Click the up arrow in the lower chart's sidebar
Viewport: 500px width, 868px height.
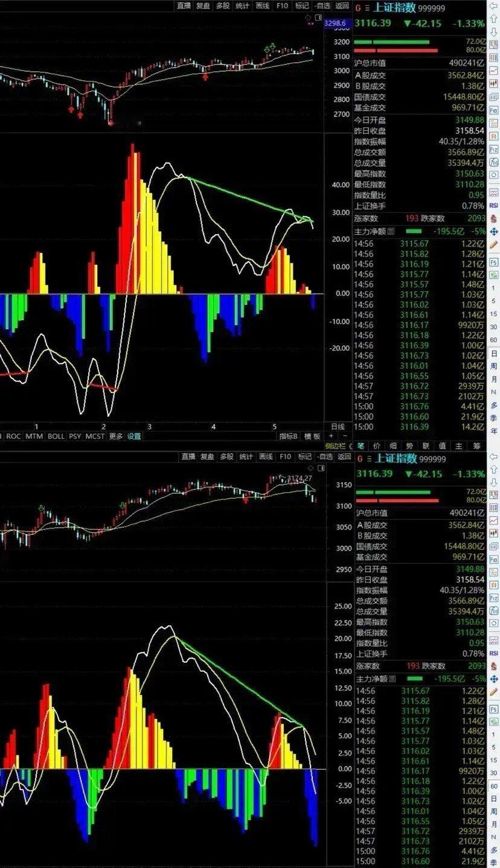tap(493, 470)
